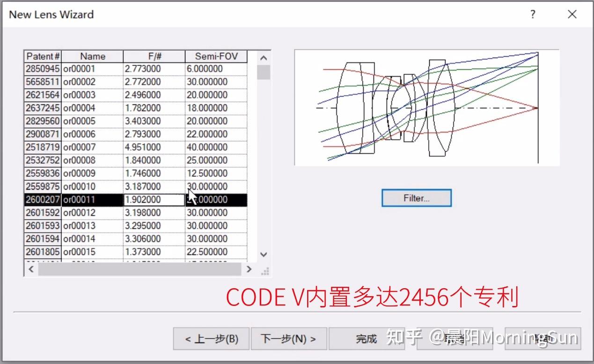Click the question mark help icon
This screenshot has height=364, width=594.
coord(532,15)
